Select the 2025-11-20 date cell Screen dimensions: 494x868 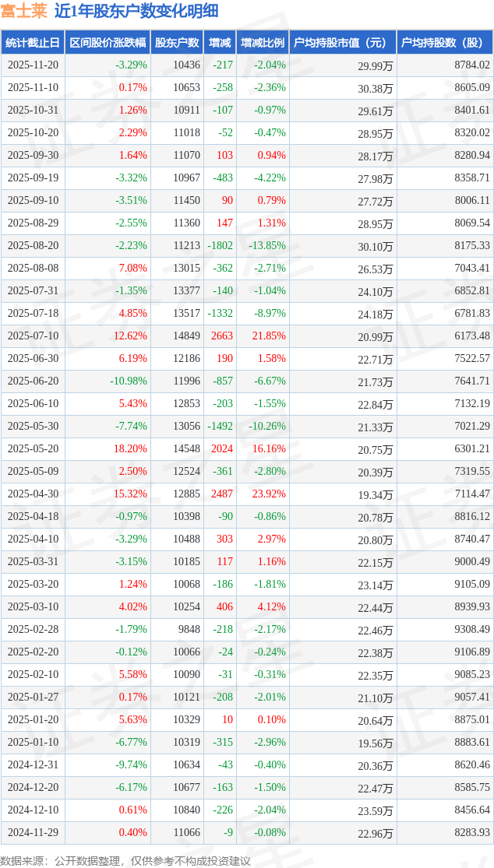tap(33, 65)
